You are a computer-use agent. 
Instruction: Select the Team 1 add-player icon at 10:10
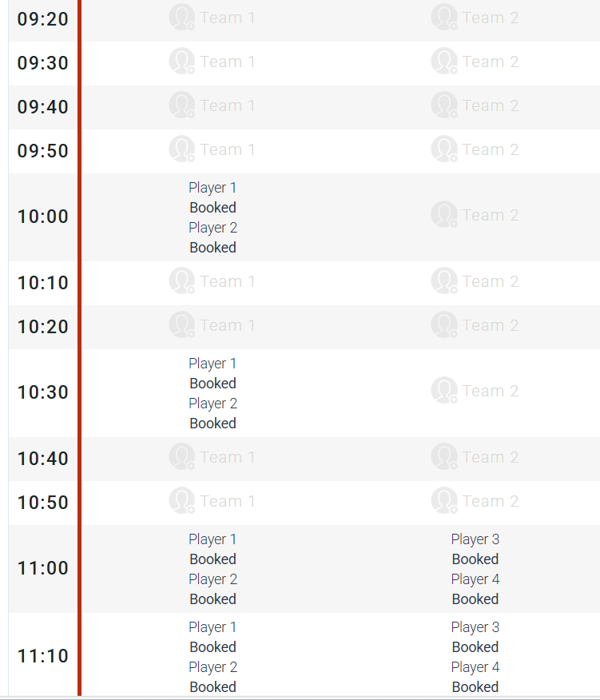(x=182, y=281)
